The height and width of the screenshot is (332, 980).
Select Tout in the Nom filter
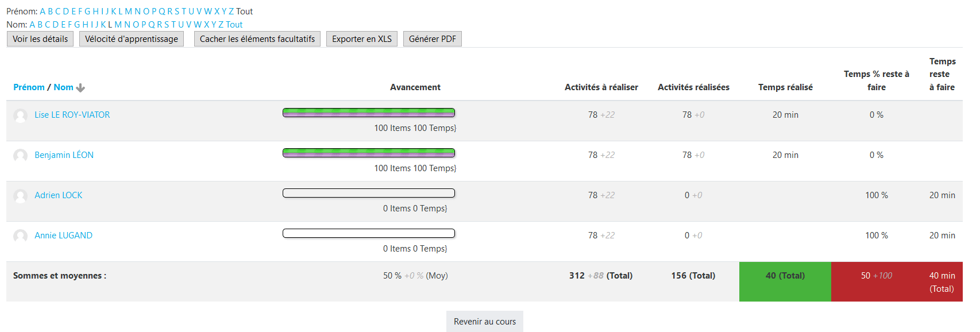[x=234, y=25]
